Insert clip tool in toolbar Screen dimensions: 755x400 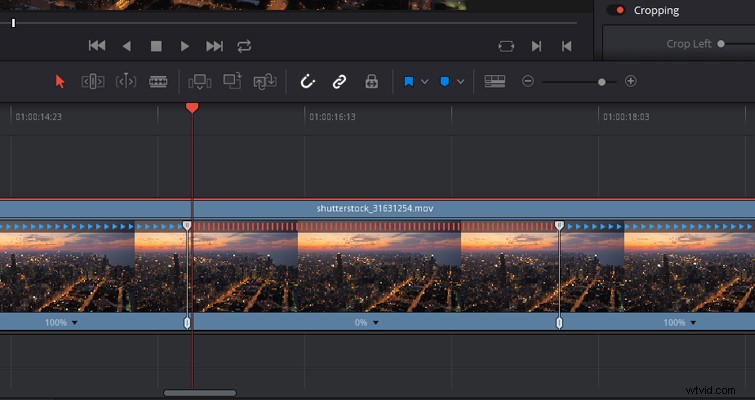click(199, 81)
